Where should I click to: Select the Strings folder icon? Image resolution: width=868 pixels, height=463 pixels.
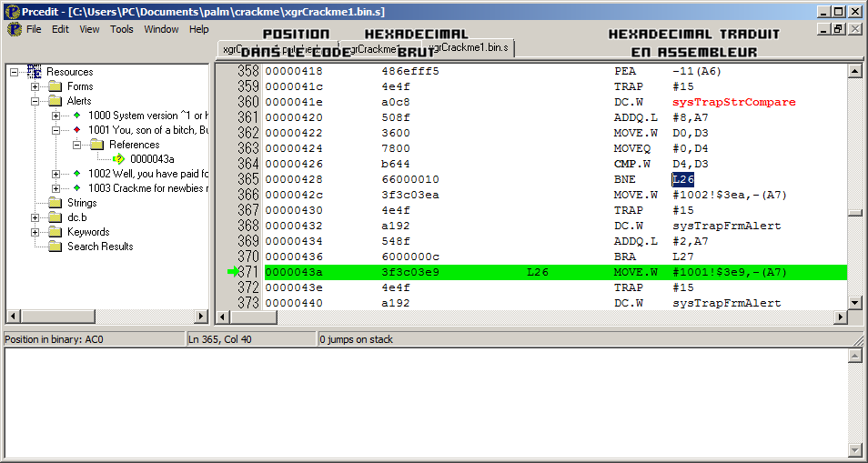coord(55,203)
